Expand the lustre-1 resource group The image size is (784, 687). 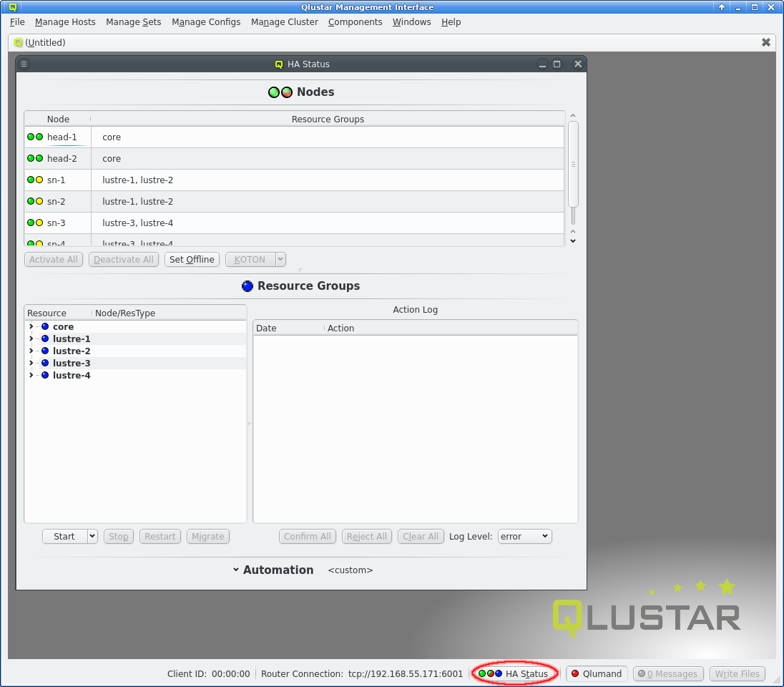tap(31, 338)
